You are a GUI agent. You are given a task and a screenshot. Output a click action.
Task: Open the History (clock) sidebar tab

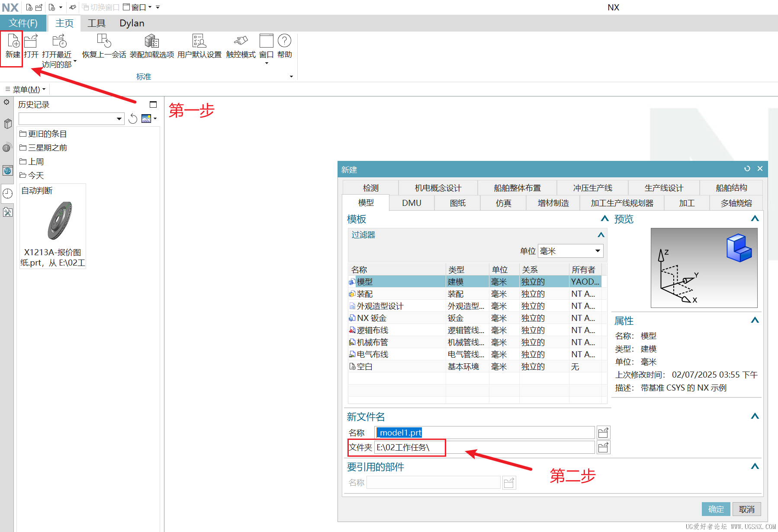coord(7,193)
